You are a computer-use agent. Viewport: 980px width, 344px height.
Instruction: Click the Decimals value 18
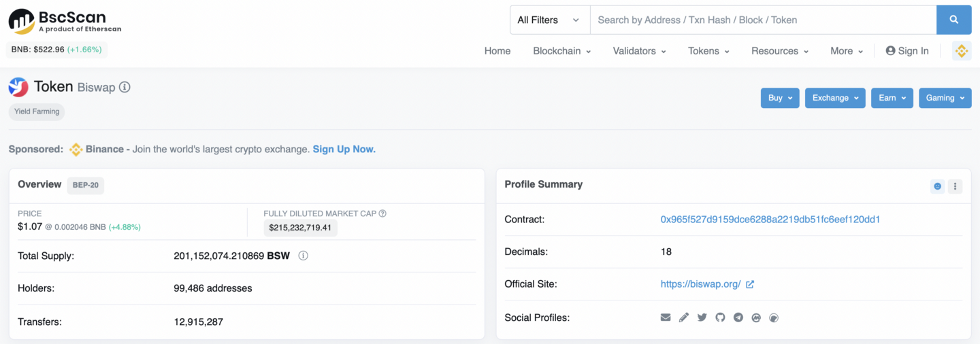[x=666, y=252]
